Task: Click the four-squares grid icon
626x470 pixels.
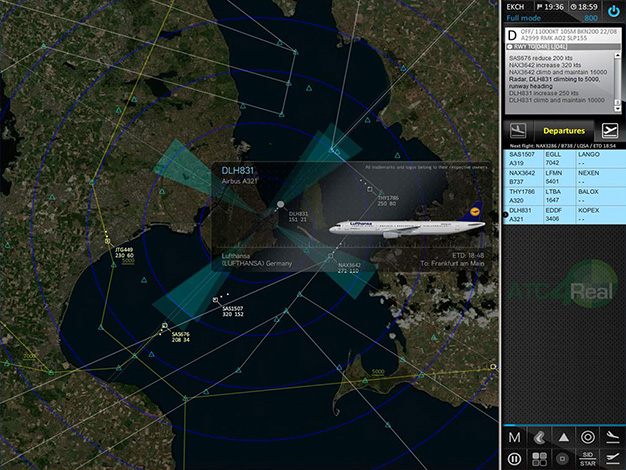Action: 538,459
